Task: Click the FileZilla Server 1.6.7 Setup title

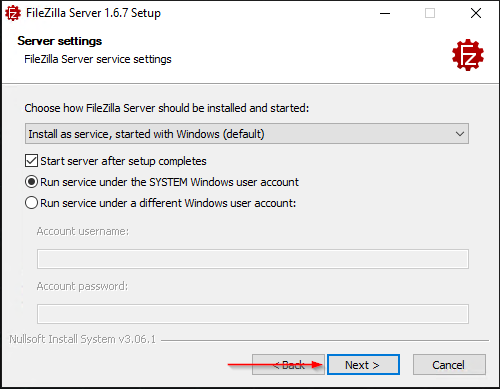Action: (x=93, y=13)
